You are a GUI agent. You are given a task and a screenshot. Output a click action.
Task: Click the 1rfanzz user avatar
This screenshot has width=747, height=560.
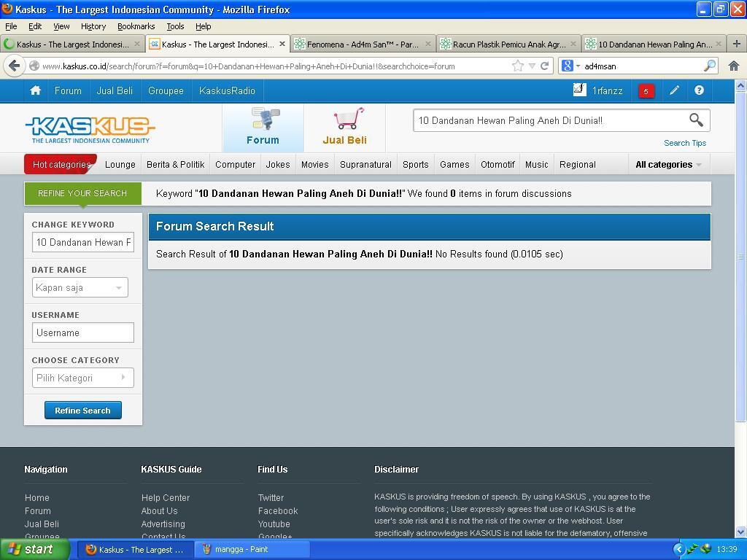tap(580, 90)
